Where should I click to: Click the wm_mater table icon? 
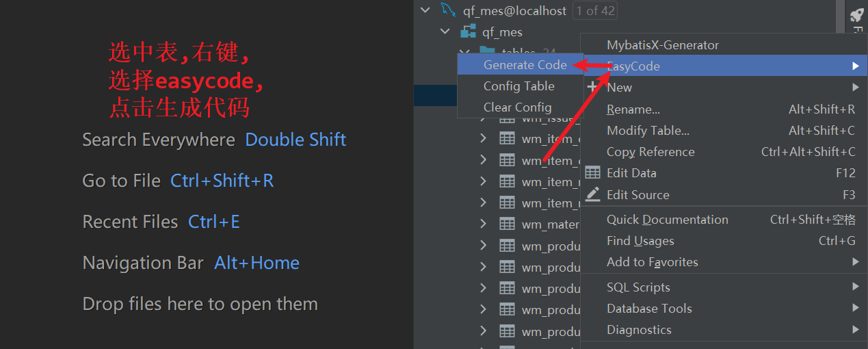click(x=507, y=224)
